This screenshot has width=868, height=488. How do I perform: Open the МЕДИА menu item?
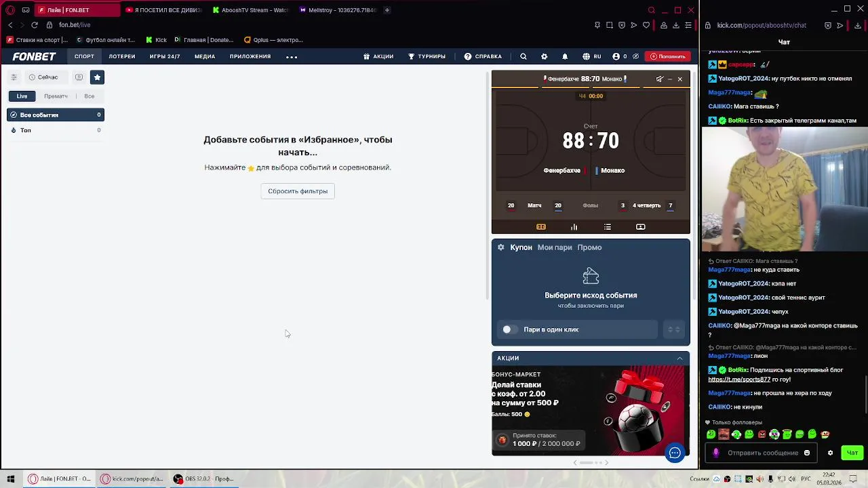[205, 56]
